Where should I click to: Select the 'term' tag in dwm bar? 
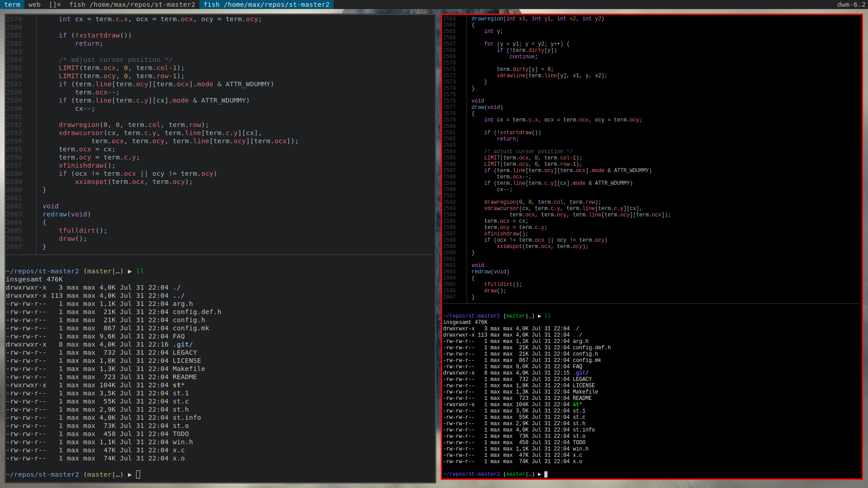click(x=12, y=5)
